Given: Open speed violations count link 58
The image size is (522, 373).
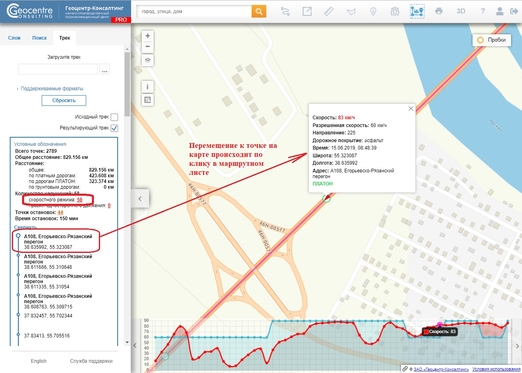Looking at the screenshot, I should 79,200.
